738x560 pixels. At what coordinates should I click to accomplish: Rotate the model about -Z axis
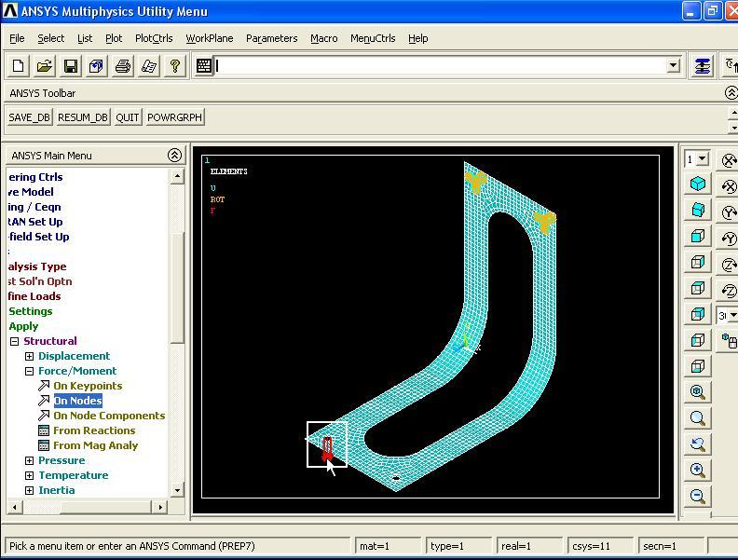click(x=729, y=291)
